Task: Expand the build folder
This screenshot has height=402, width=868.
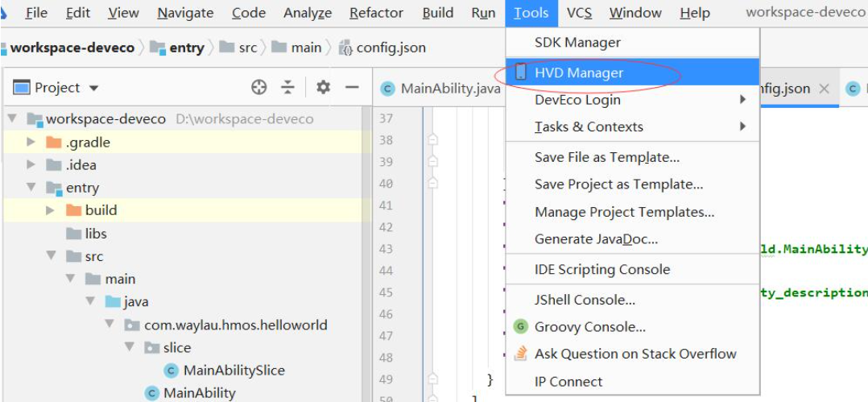Action: (51, 210)
